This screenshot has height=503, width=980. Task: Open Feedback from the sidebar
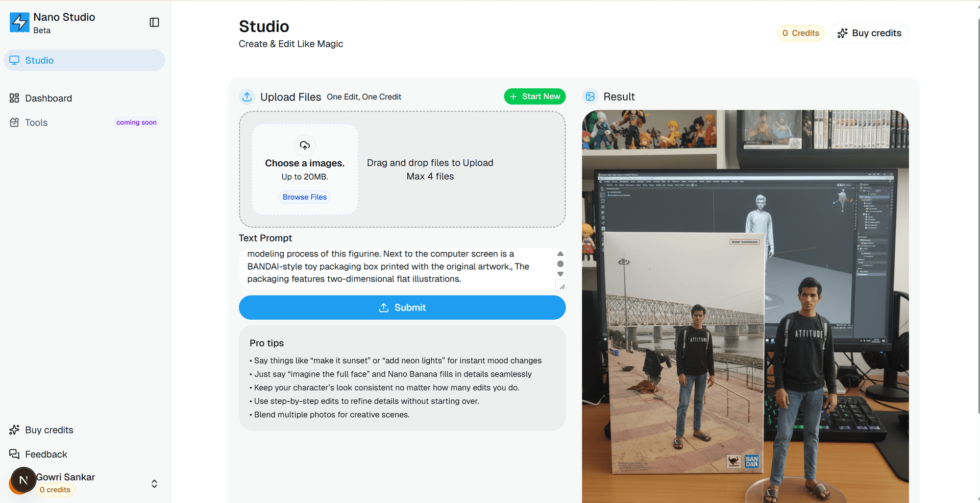point(46,454)
